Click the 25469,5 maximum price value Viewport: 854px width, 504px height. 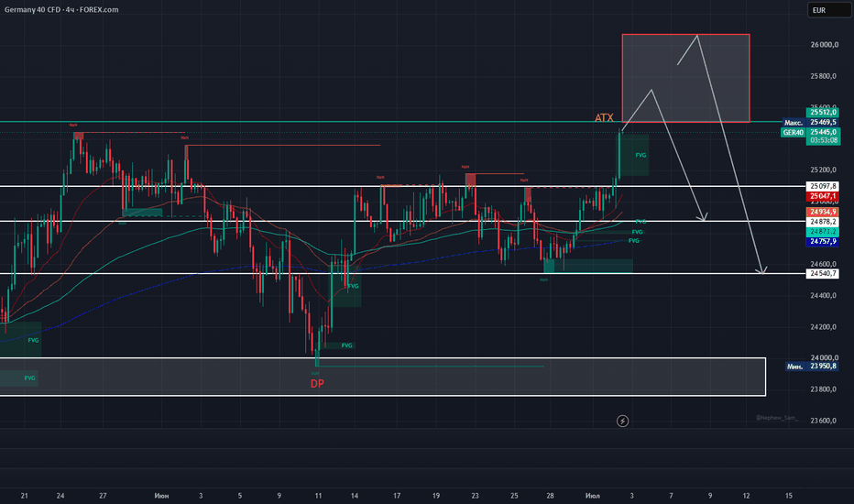823,123
